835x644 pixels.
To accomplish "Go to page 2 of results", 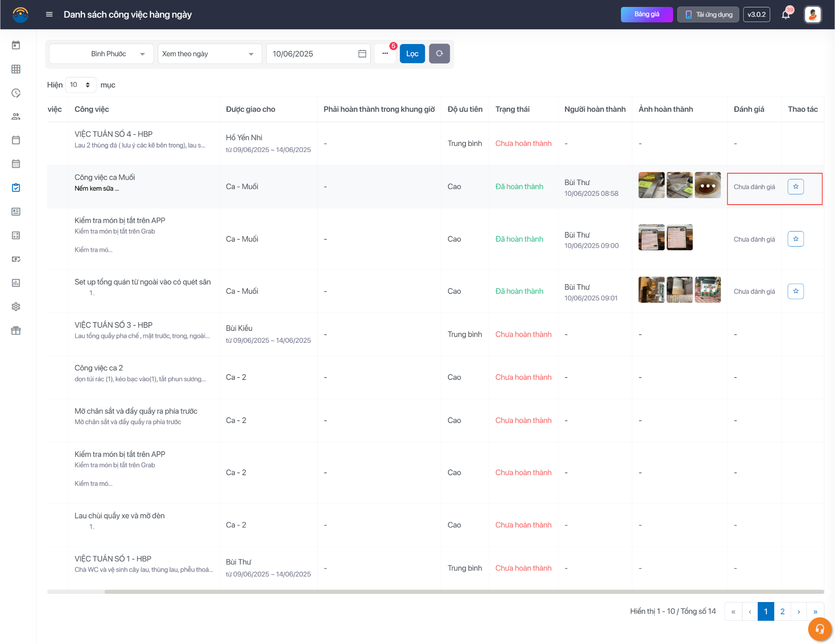I will (782, 611).
